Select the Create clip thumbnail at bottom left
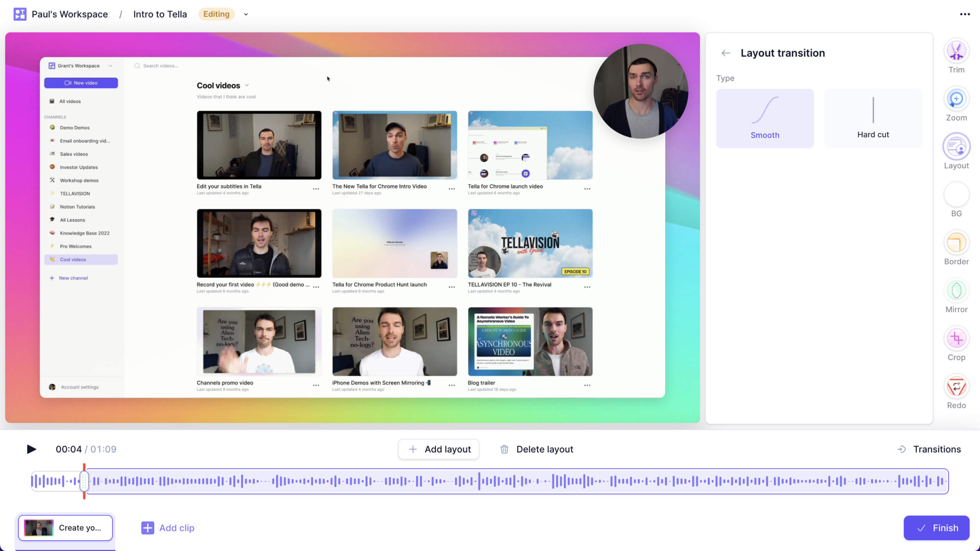980x551 pixels. point(38,527)
